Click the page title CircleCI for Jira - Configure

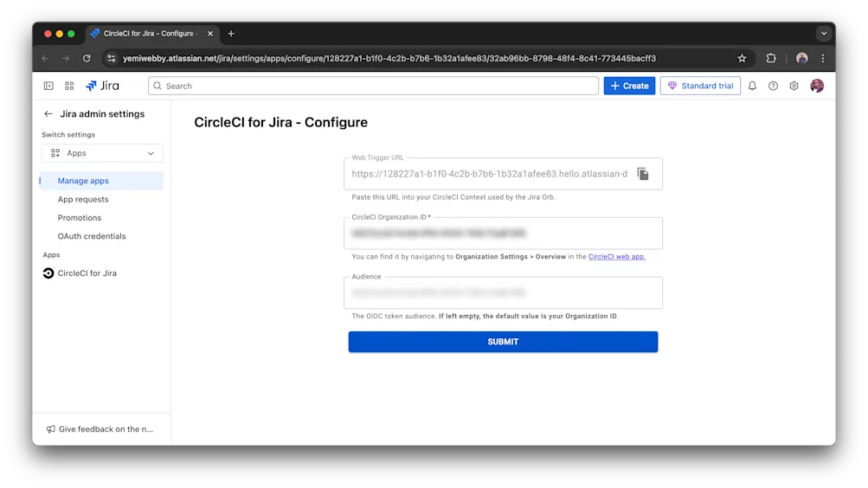(280, 122)
